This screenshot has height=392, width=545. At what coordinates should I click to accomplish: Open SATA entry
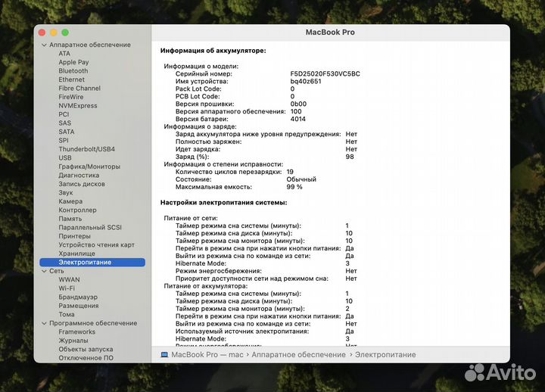click(x=67, y=132)
